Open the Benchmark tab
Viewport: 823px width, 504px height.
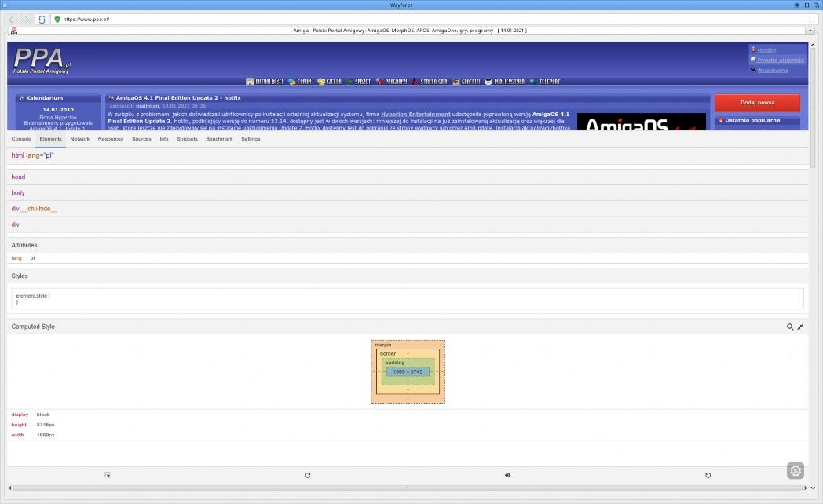pos(219,139)
